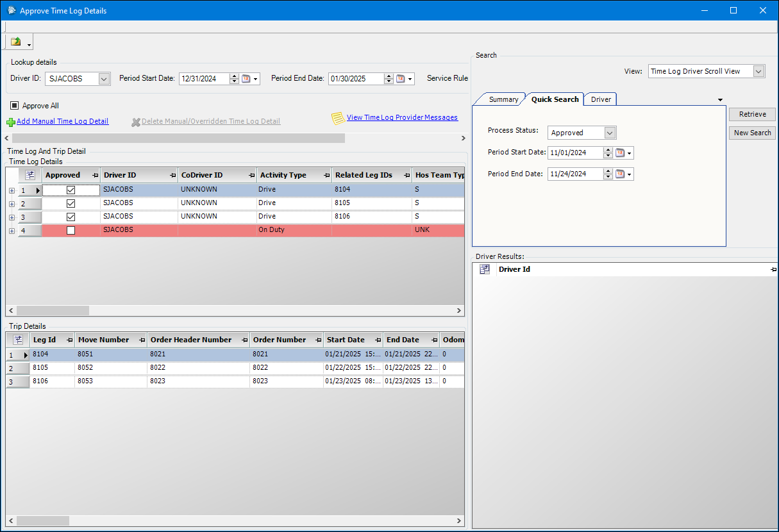Open the Trip Details grid layout icon
779x532 pixels.
coord(18,340)
